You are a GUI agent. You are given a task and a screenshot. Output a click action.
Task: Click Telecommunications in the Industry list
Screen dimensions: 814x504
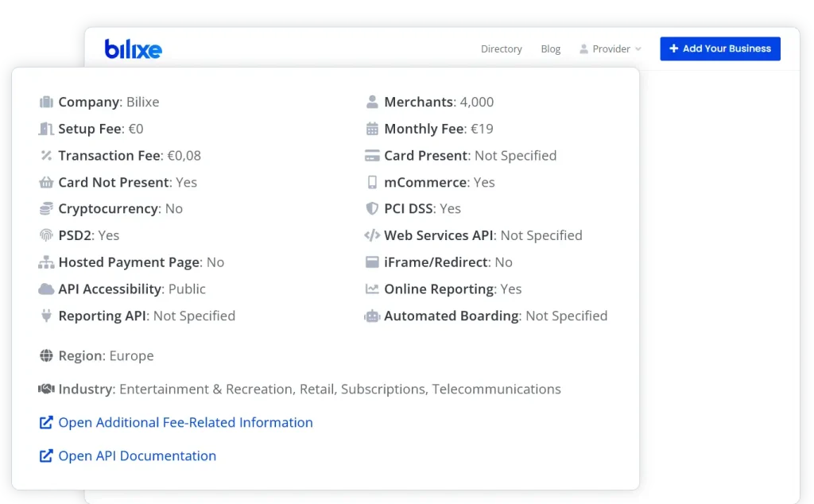click(496, 389)
